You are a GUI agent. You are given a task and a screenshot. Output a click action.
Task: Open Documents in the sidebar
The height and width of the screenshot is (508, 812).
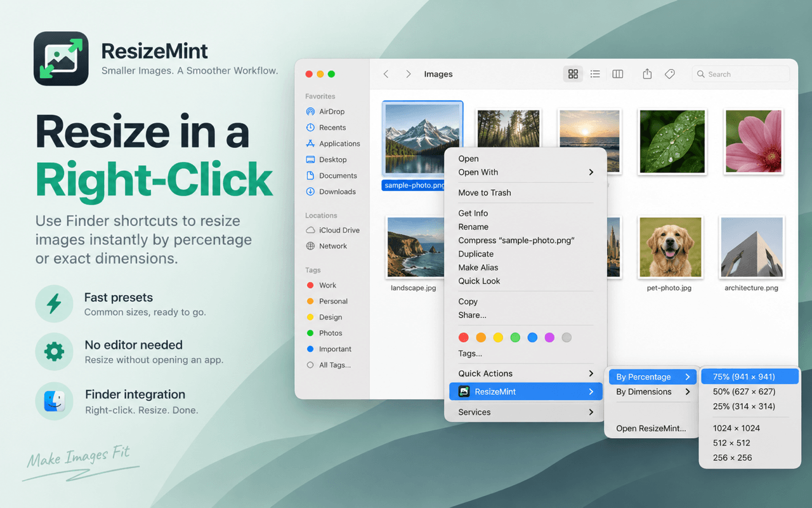[x=331, y=175]
